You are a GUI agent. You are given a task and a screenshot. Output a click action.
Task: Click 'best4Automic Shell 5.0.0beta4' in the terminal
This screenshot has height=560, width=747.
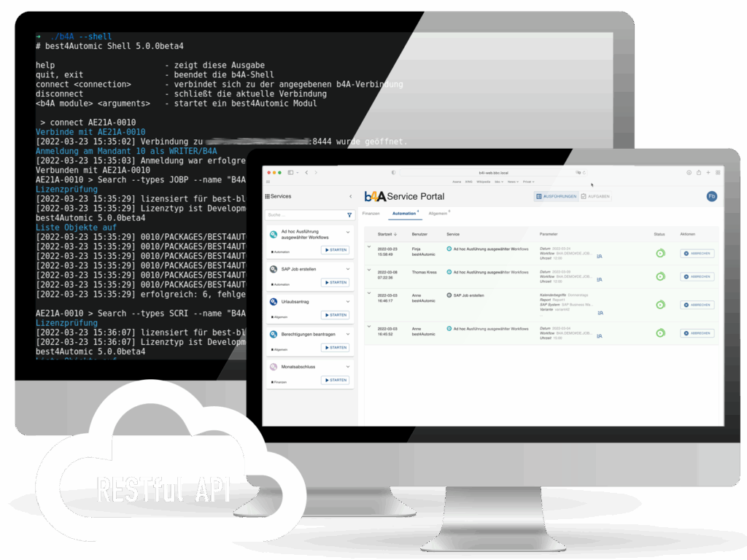click(x=115, y=46)
